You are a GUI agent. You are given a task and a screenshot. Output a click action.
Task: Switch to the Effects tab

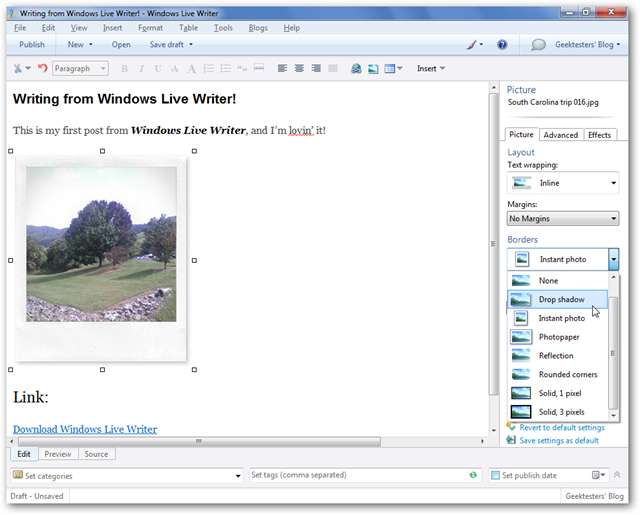click(599, 135)
